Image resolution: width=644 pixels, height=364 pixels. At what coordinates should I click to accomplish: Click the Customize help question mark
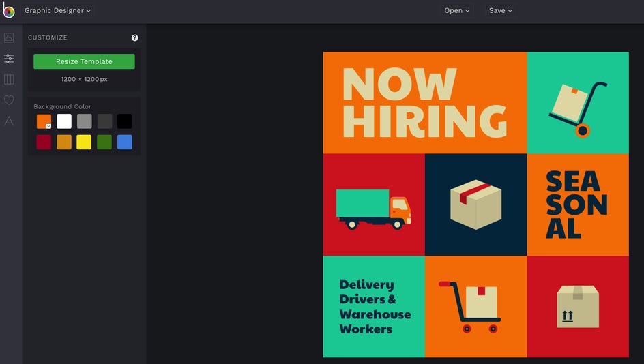coord(134,37)
